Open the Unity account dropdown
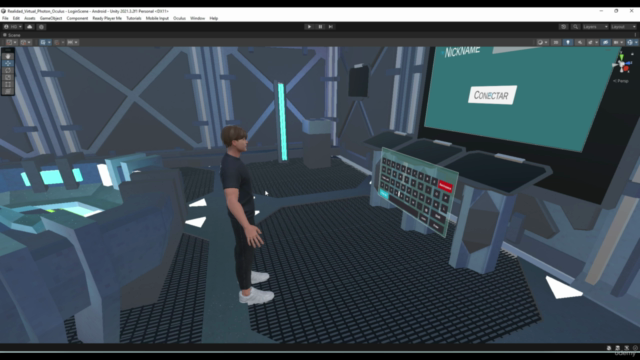640x360 pixels. tap(13, 27)
